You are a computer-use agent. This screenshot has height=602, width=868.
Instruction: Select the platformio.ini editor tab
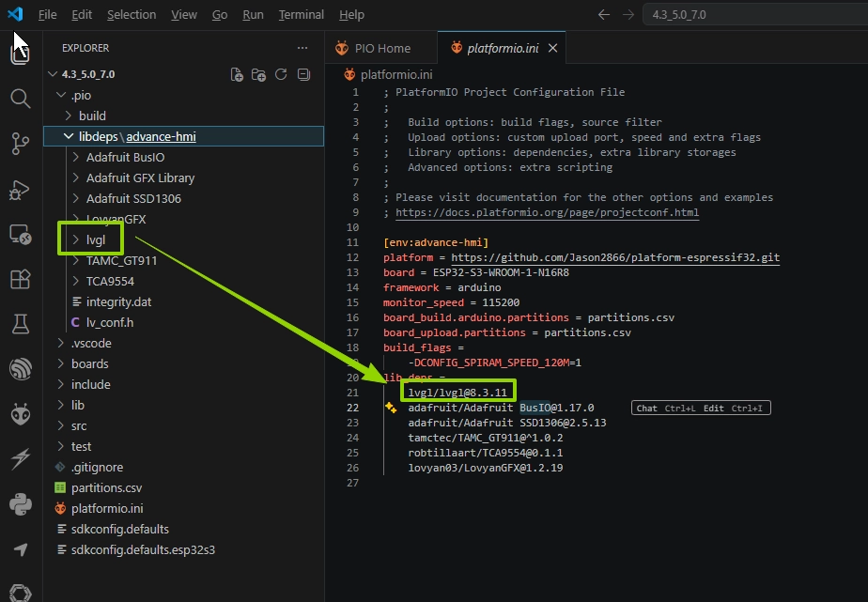pos(502,48)
